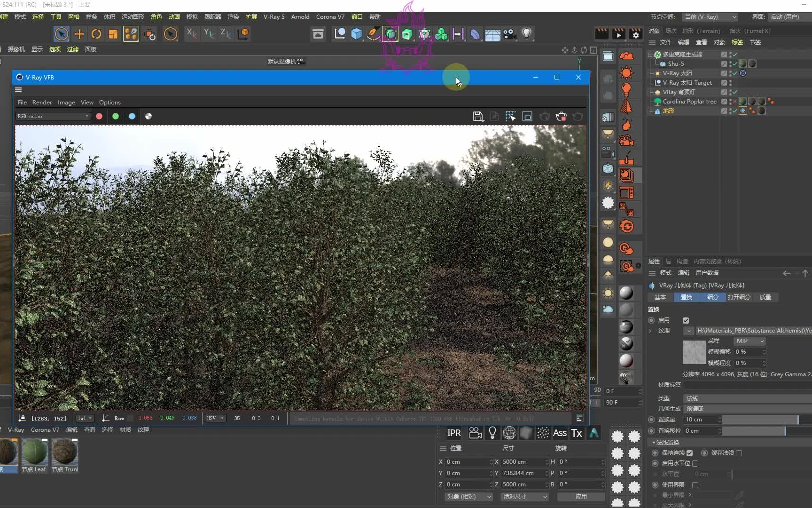Switch to the 细分 tab in the VRay geometry attributes
Screen dimensions: 812x508
pos(712,297)
